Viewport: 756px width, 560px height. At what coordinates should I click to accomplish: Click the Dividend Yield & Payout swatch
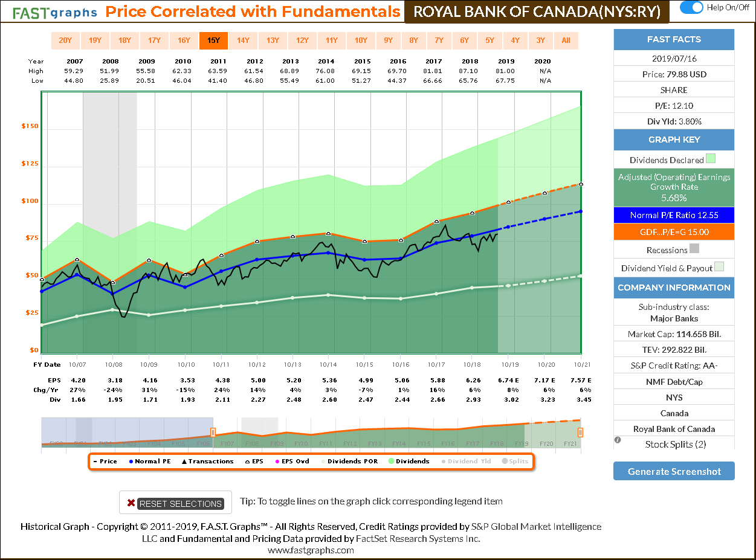719,267
